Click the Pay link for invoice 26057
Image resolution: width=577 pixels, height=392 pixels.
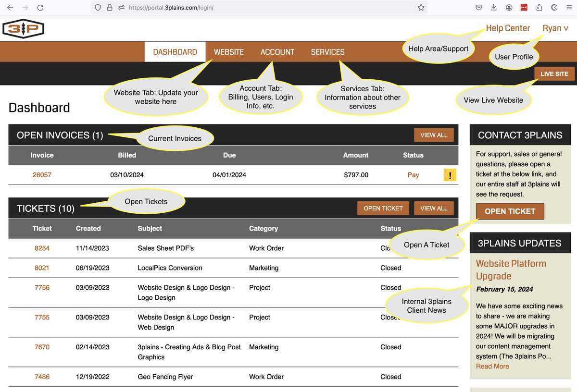pos(413,175)
